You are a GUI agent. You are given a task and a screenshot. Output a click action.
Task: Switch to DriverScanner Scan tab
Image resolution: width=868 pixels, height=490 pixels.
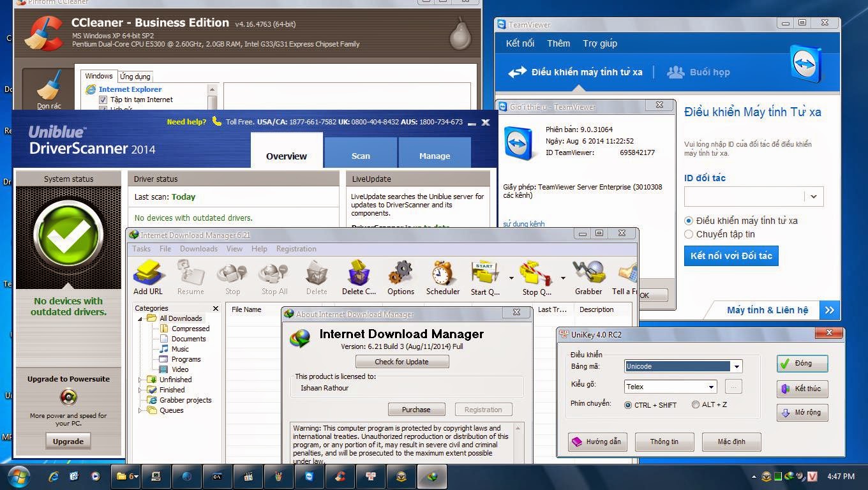click(361, 156)
